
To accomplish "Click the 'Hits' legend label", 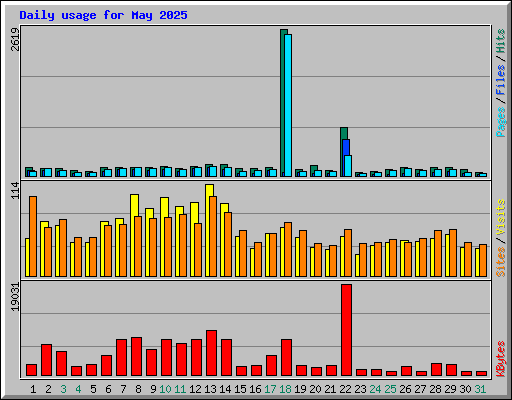I will pyautogui.click(x=501, y=41).
